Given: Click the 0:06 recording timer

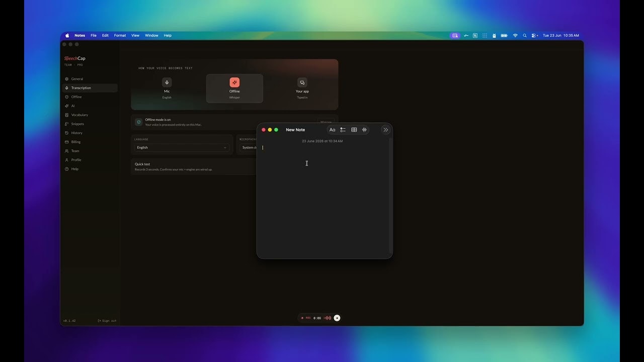Looking at the screenshot, I should (317, 318).
